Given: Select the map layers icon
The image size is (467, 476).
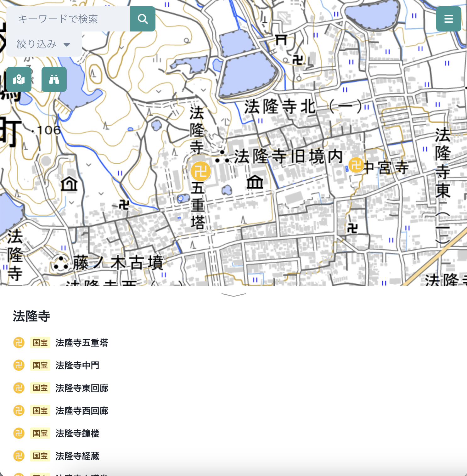Looking at the screenshot, I should pyautogui.click(x=19, y=79).
